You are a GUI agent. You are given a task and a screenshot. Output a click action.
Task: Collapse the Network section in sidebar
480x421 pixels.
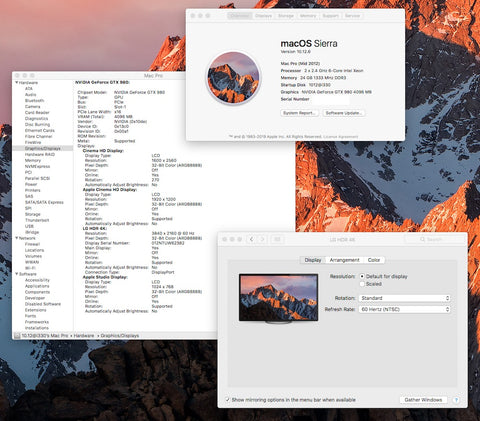pyautogui.click(x=16, y=238)
